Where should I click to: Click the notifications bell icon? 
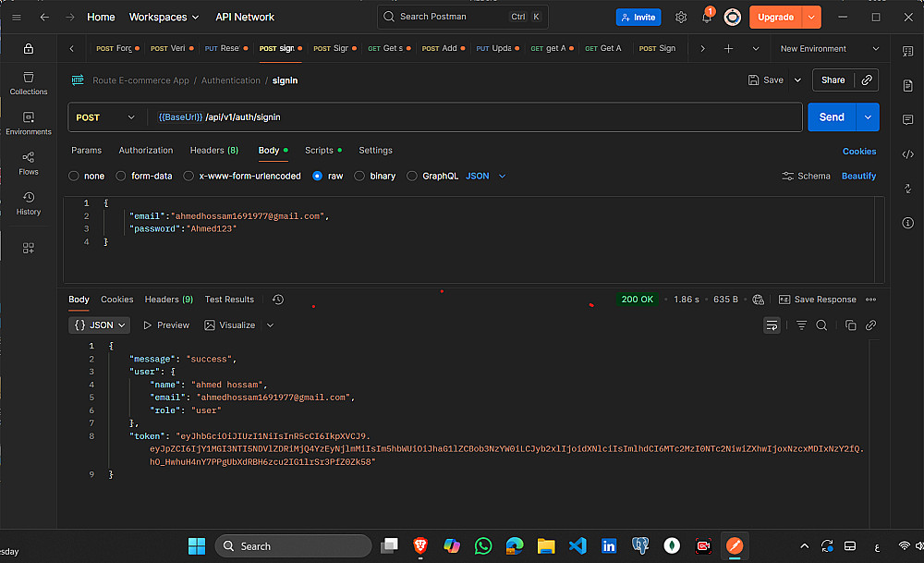point(707,18)
